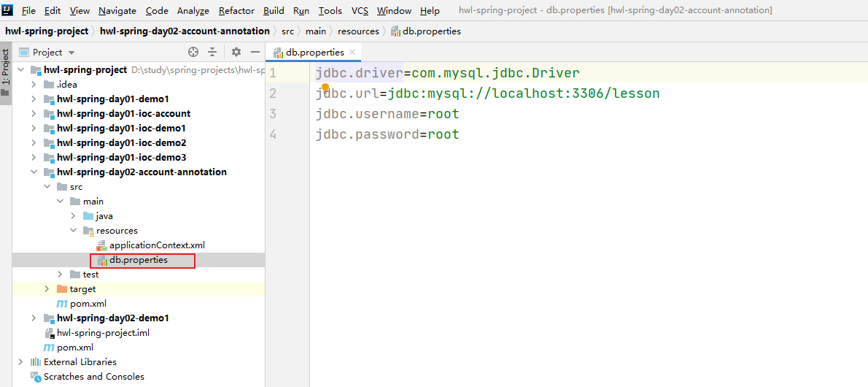Open the VCS menu

(360, 10)
